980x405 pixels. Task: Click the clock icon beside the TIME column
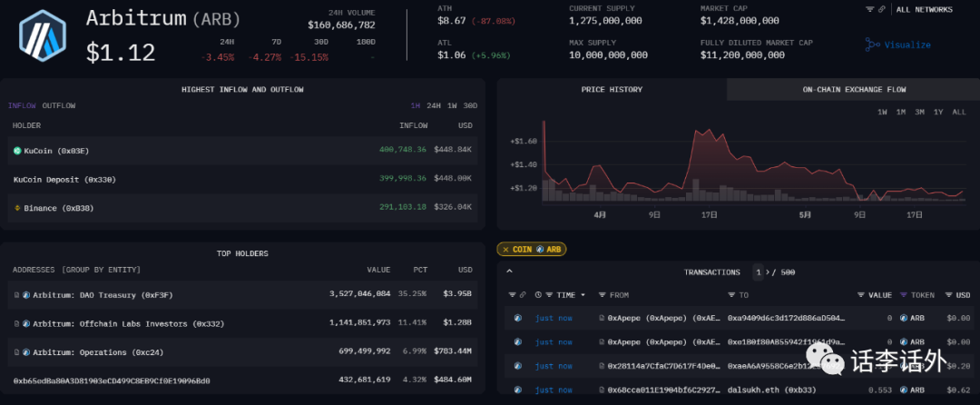539,294
